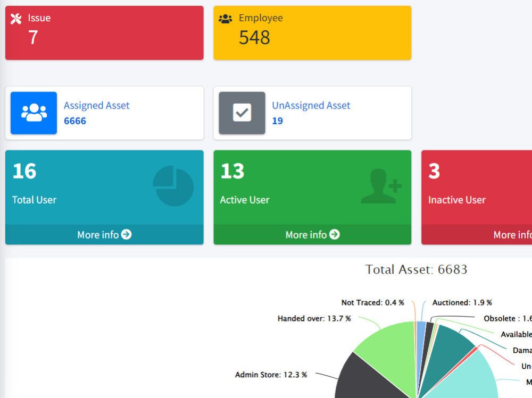Click the Employee count 548

(254, 37)
